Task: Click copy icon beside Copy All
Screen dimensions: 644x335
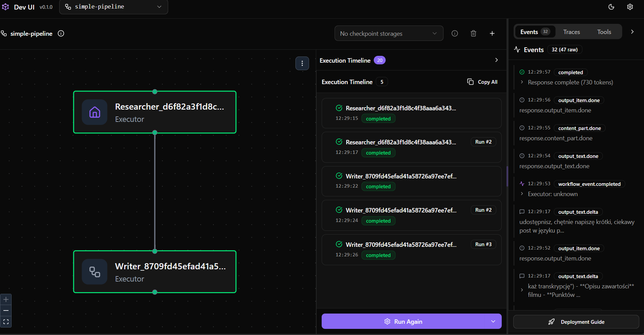Action: click(470, 82)
